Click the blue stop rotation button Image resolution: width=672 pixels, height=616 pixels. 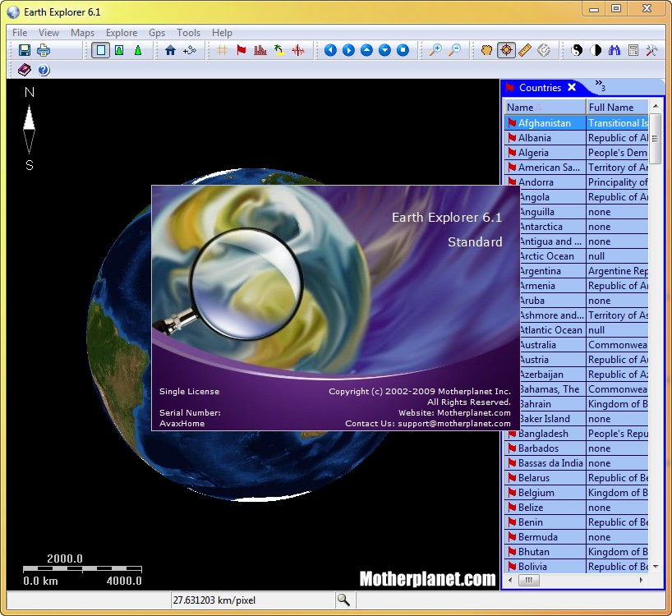(x=403, y=50)
